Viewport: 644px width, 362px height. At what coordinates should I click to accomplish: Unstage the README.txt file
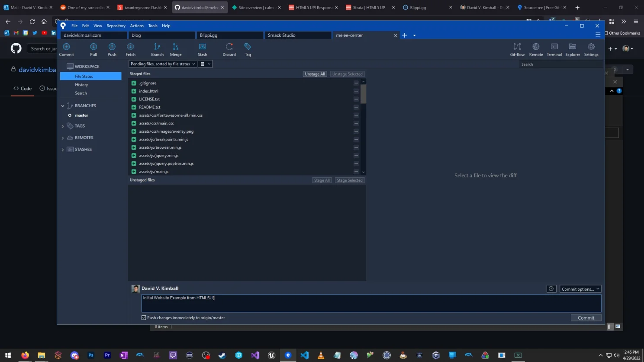click(x=356, y=107)
